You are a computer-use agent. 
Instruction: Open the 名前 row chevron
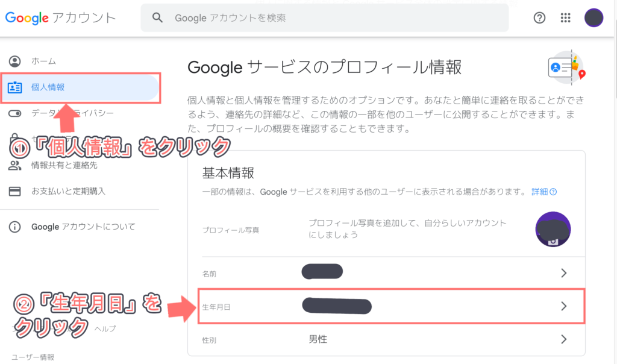pos(564,273)
